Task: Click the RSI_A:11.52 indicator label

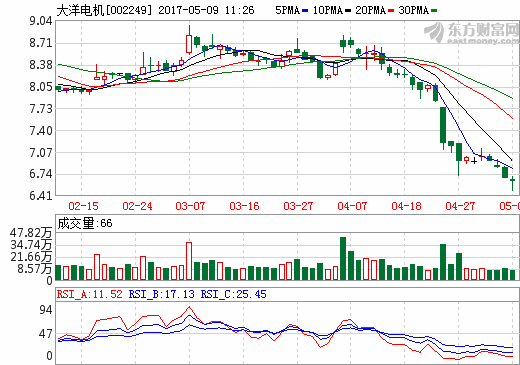Action: pos(90,294)
